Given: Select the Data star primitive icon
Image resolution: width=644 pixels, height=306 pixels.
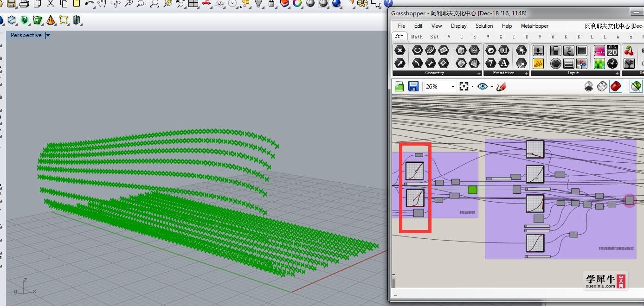Looking at the screenshot, I should tap(522, 51).
